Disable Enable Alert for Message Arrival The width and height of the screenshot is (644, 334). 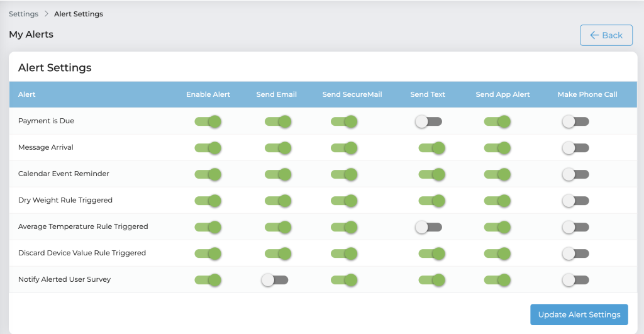pos(208,148)
